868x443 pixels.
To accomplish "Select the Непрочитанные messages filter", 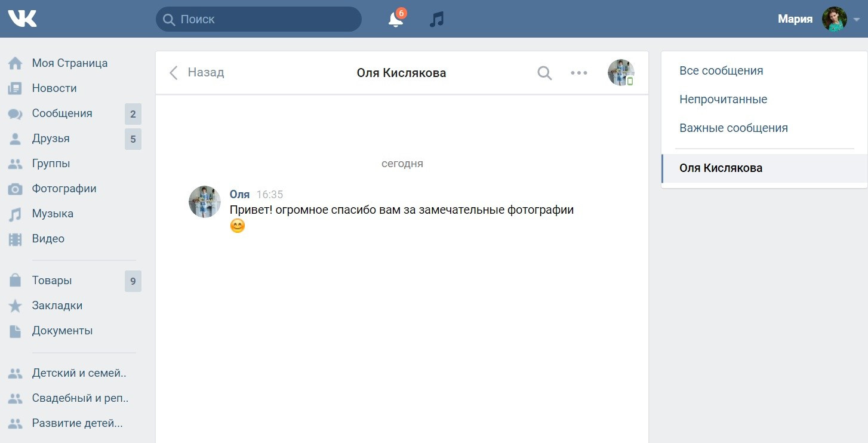I will tap(723, 99).
